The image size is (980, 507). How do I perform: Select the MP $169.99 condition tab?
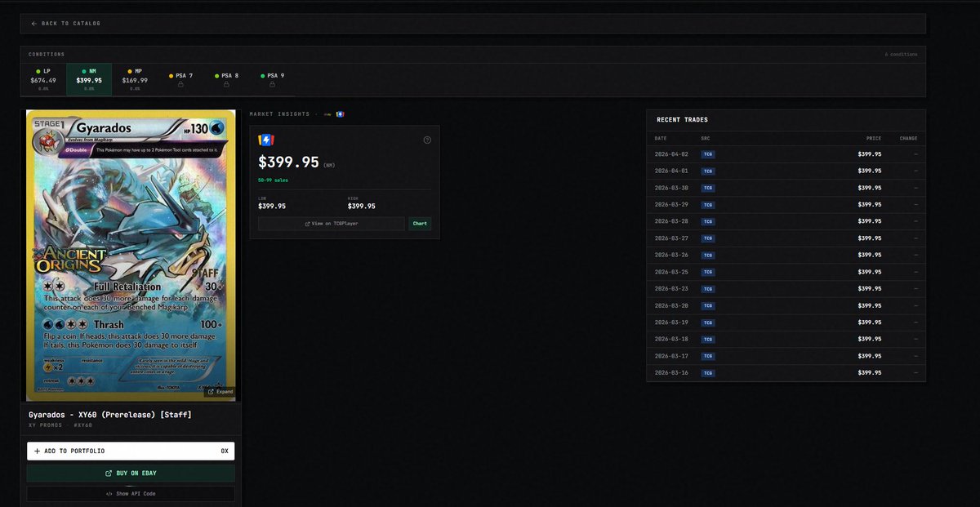point(135,80)
